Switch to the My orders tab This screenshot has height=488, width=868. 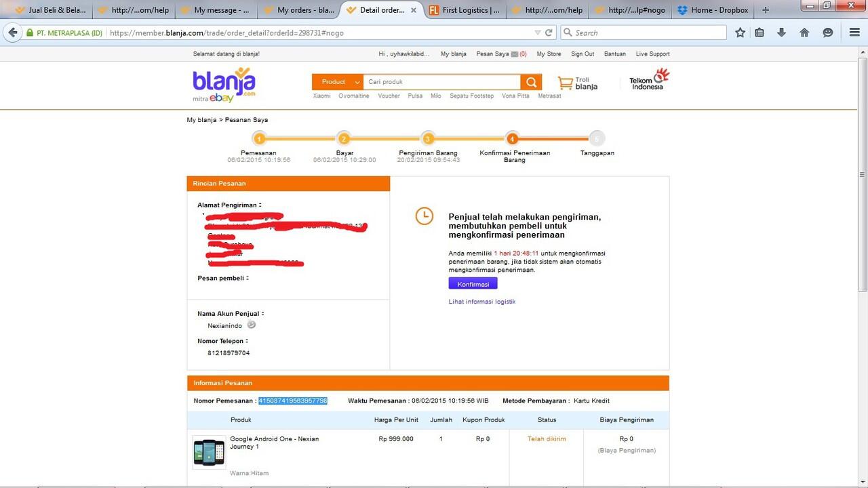pos(300,10)
